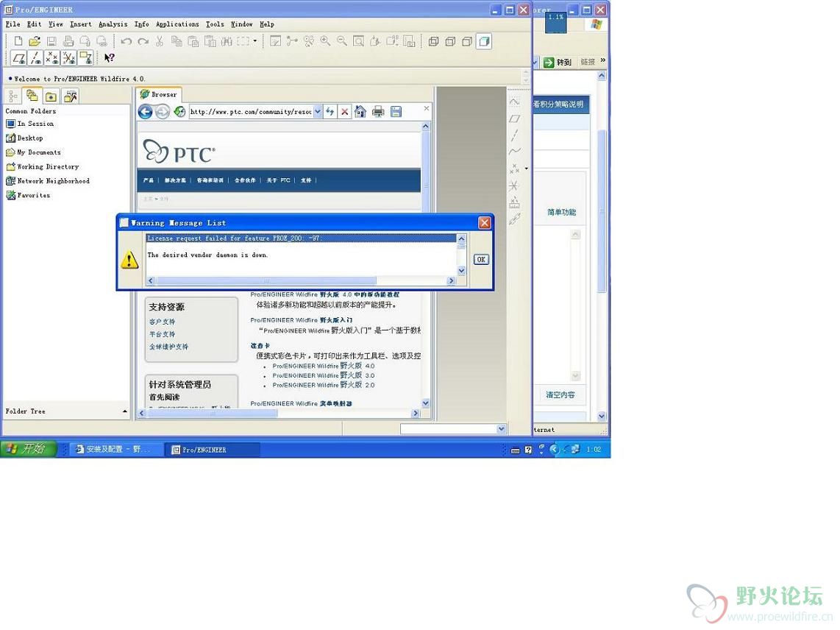Go to browser home page

(x=360, y=112)
